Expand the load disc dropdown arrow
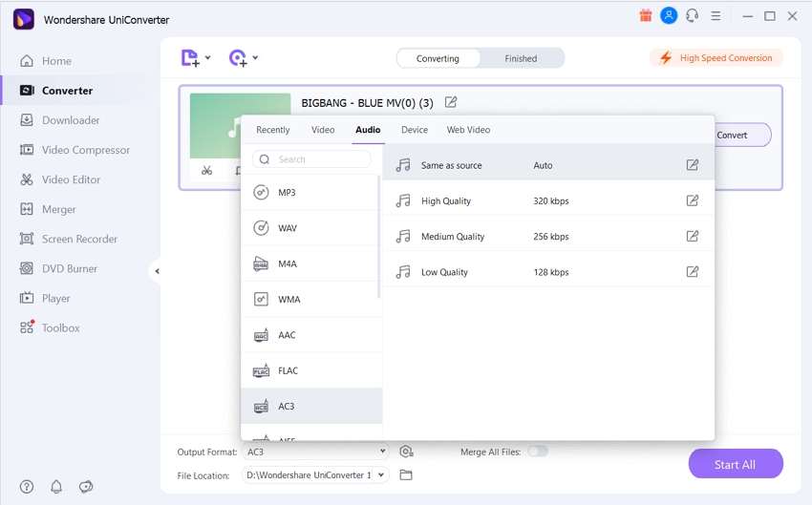The image size is (812, 505). tap(255, 57)
